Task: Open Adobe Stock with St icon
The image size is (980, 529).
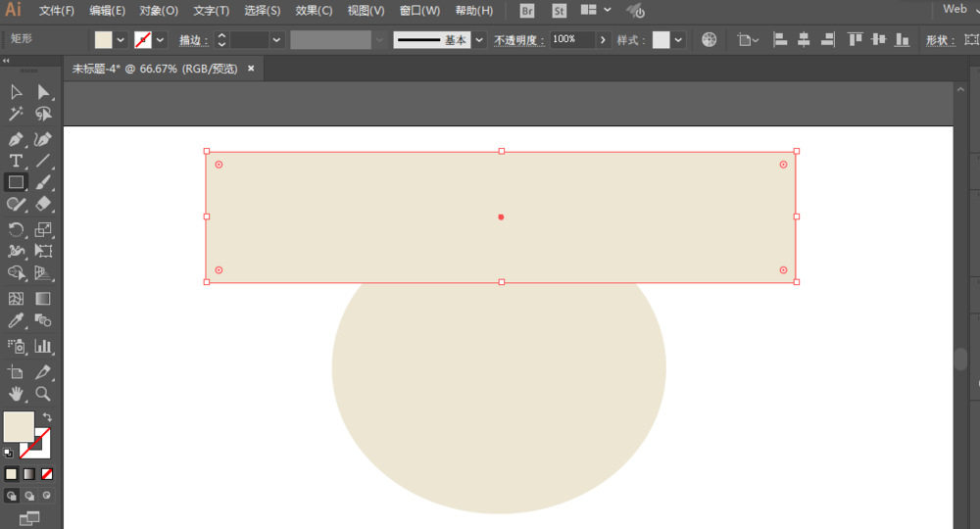Action: [559, 11]
